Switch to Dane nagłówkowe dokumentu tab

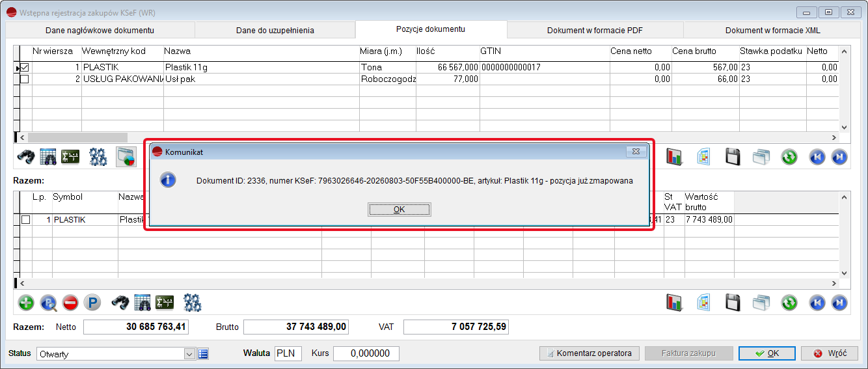[100, 30]
